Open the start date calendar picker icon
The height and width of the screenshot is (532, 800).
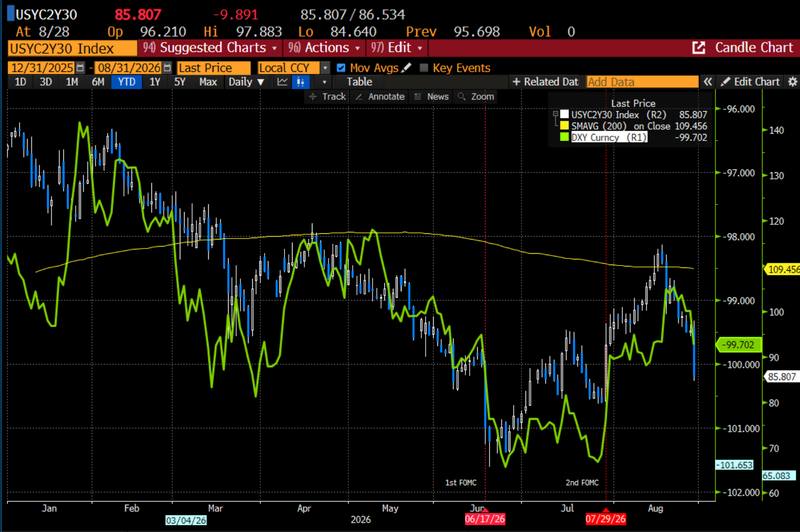click(x=80, y=68)
